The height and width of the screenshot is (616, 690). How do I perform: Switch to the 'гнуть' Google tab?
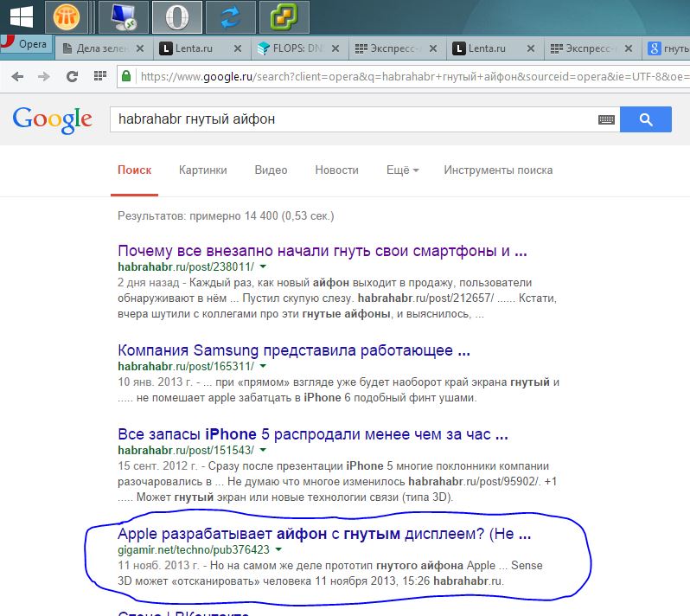[x=668, y=48]
